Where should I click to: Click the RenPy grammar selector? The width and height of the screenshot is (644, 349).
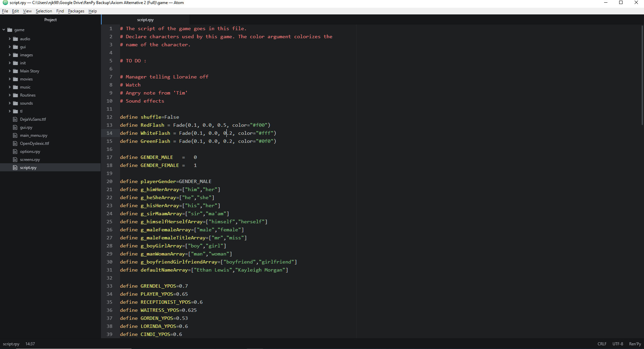[635, 344]
